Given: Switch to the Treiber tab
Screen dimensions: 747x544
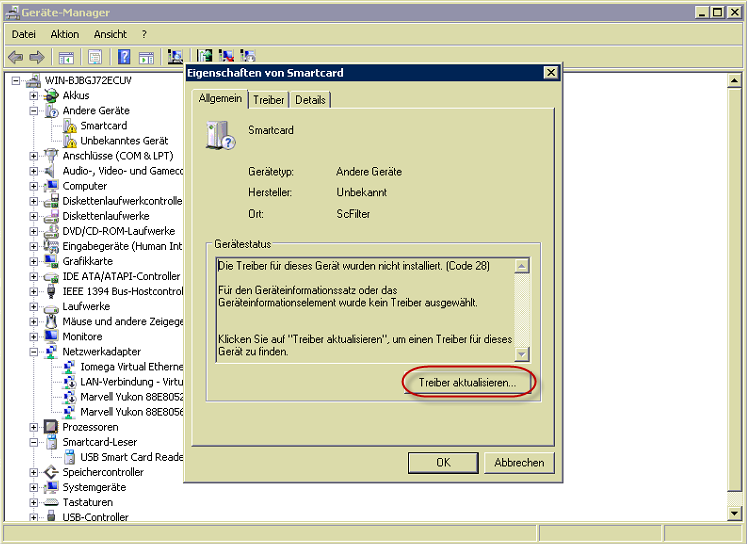Looking at the screenshot, I should (x=268, y=100).
